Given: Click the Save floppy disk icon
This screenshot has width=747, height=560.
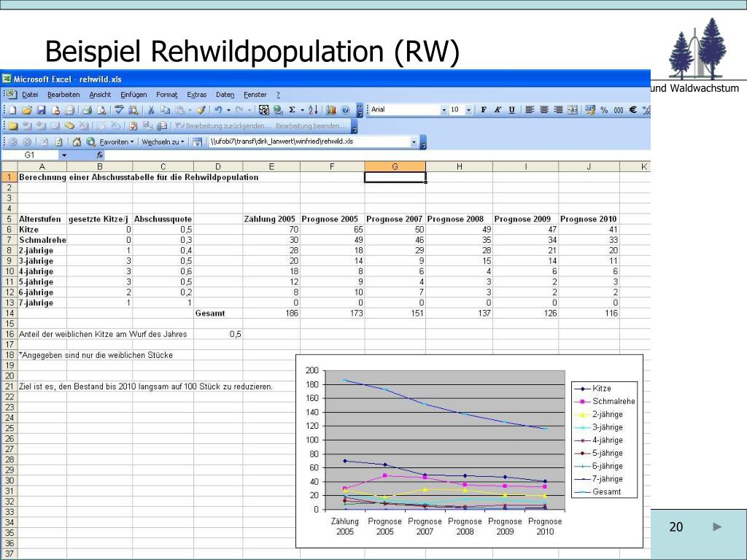Looking at the screenshot, I should tap(42, 110).
